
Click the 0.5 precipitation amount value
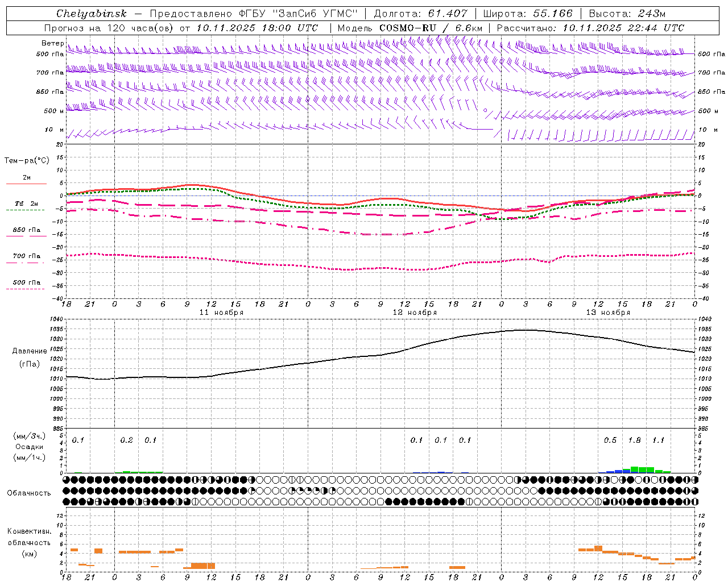coord(610,440)
